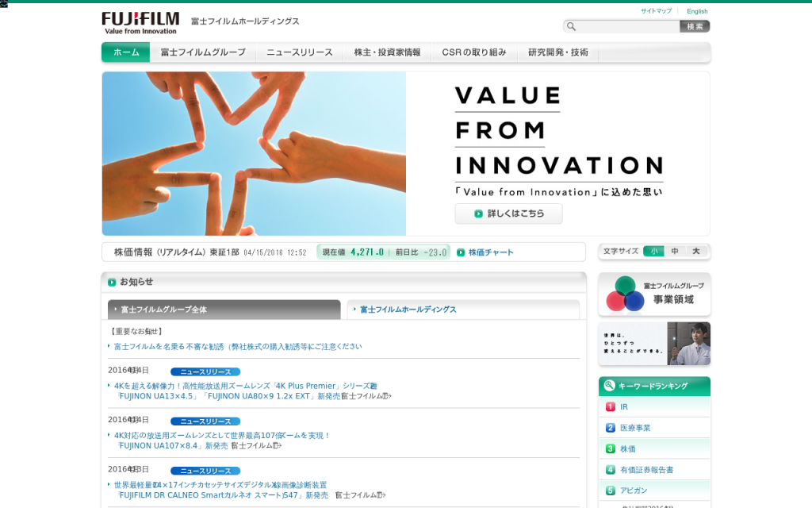Click the 【重要なお知らせ】 label
The image size is (812, 508).
point(136,331)
